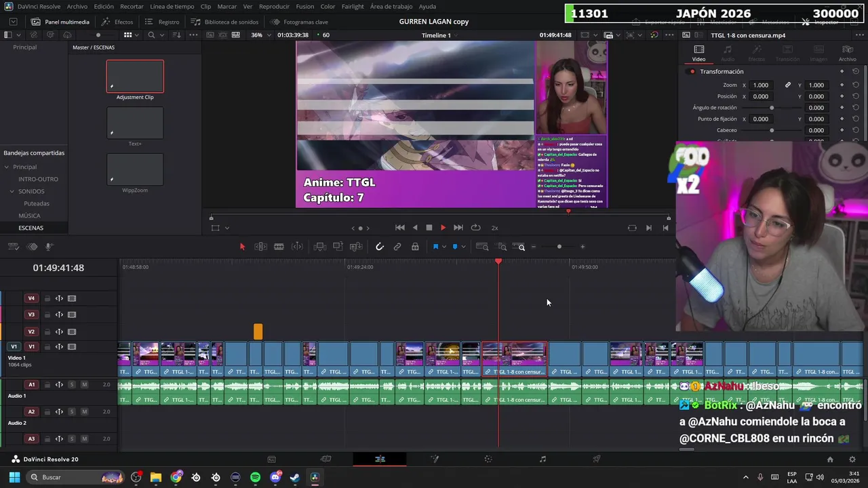
Task: Click the Full extent zoom icon
Action: pos(482,247)
